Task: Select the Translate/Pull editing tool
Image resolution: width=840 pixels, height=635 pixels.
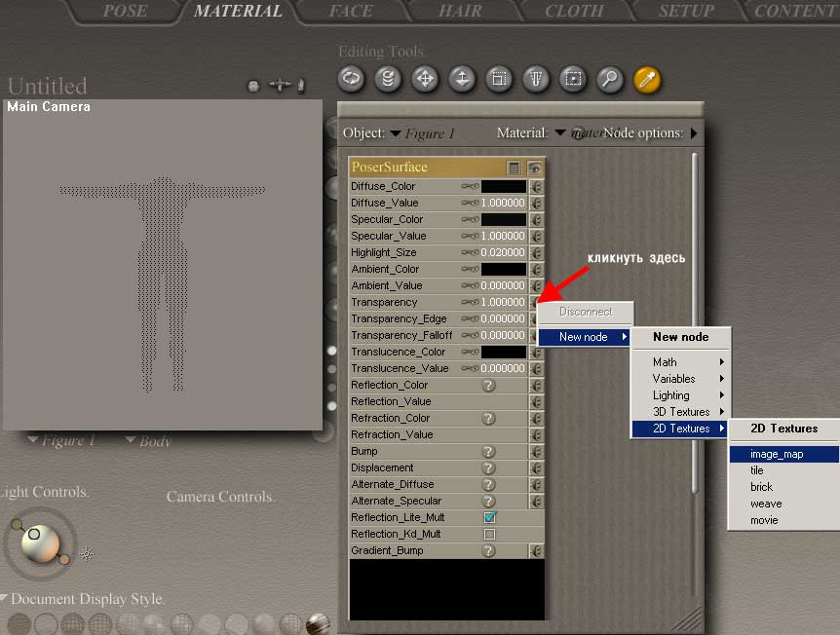Action: 425,79
